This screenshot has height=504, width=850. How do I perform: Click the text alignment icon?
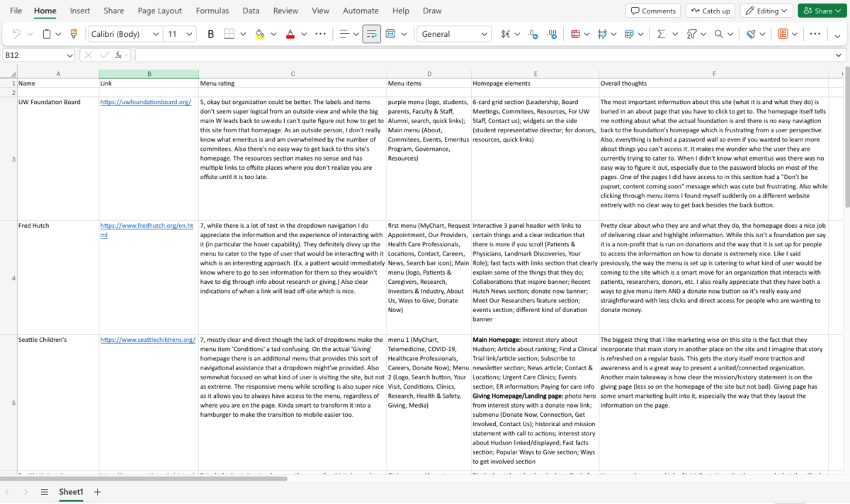(344, 34)
